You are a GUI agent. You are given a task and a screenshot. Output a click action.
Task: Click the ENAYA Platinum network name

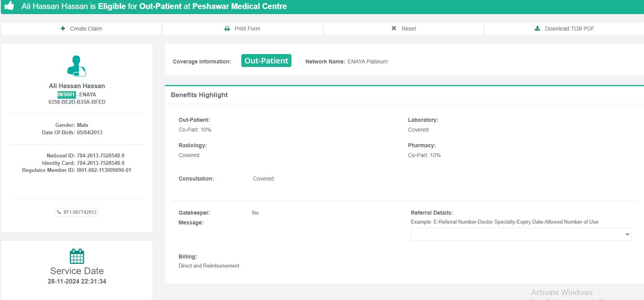tap(367, 61)
